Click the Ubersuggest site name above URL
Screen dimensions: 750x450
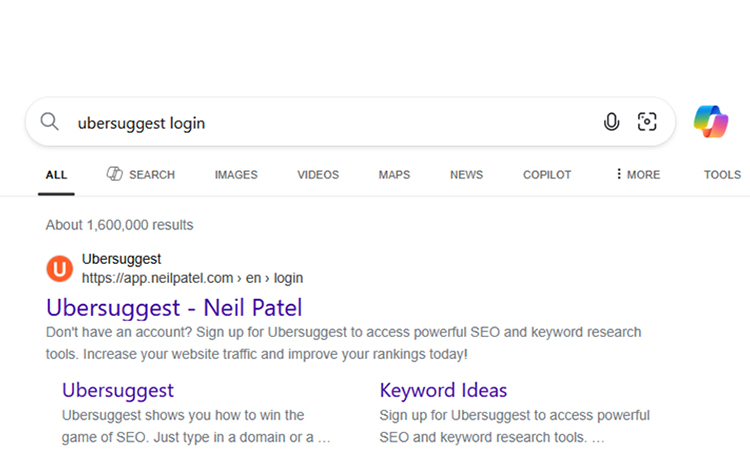(121, 259)
